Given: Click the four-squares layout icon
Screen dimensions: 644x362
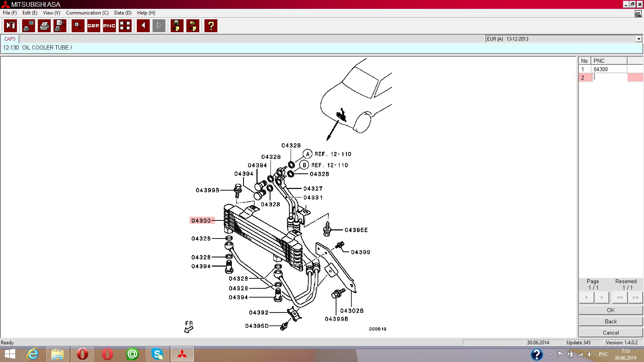Looking at the screenshot, I should pos(125,26).
